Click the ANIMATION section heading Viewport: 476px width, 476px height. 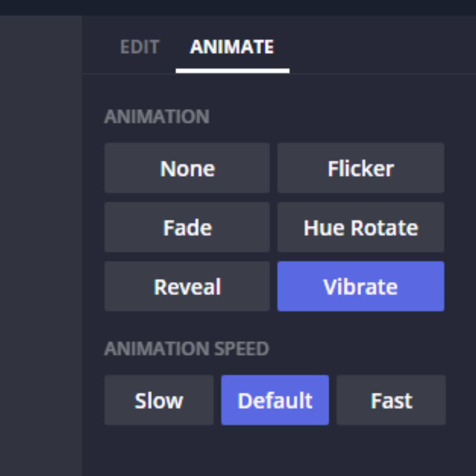(157, 116)
